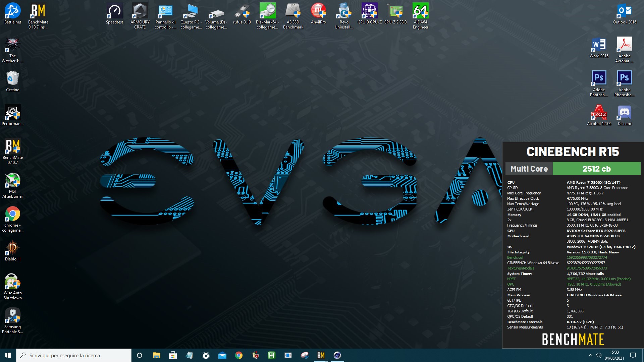Switch to BenchMate on the taskbar
Image resolution: width=644 pixels, height=362 pixels.
pyautogui.click(x=321, y=355)
